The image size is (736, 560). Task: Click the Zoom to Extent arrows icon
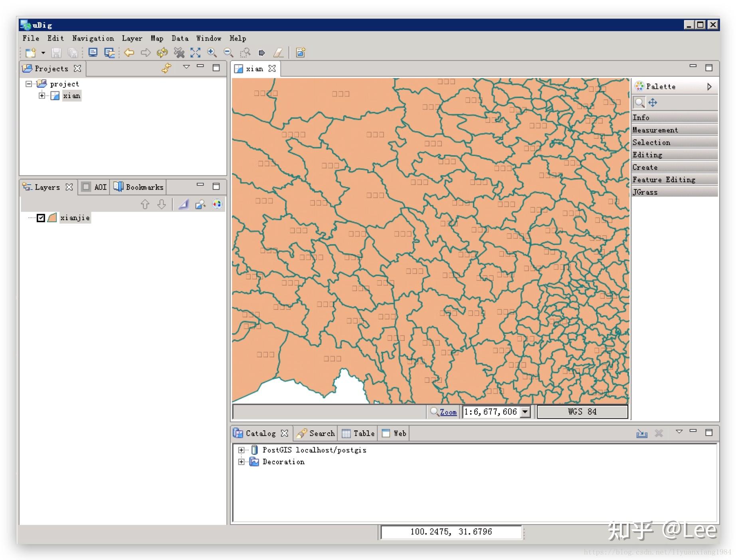point(195,53)
